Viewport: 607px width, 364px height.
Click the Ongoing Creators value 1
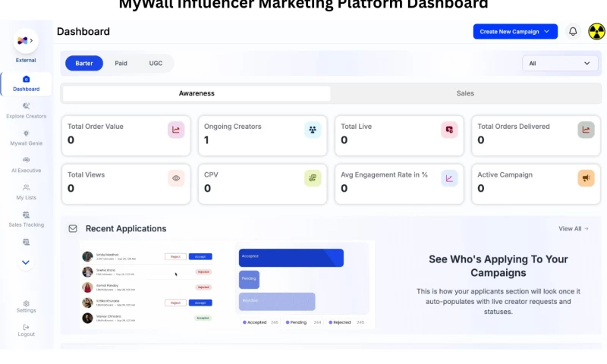point(206,140)
